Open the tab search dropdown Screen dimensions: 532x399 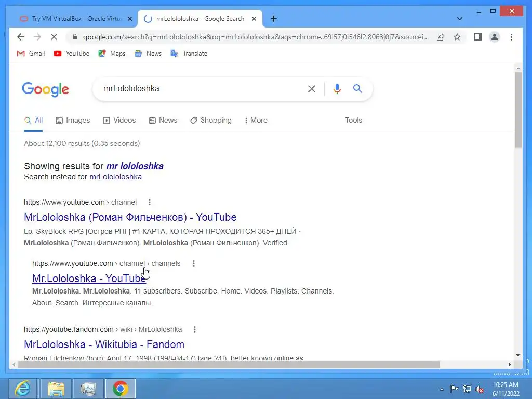[459, 19]
